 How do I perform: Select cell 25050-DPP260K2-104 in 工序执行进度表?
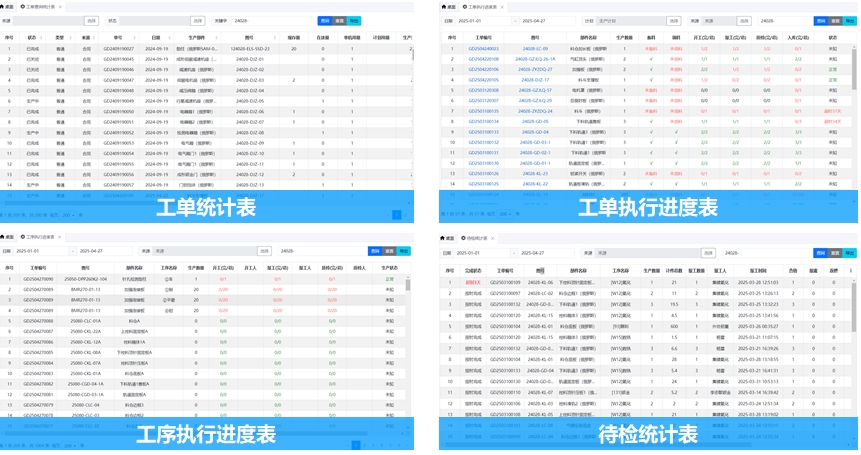(85, 279)
